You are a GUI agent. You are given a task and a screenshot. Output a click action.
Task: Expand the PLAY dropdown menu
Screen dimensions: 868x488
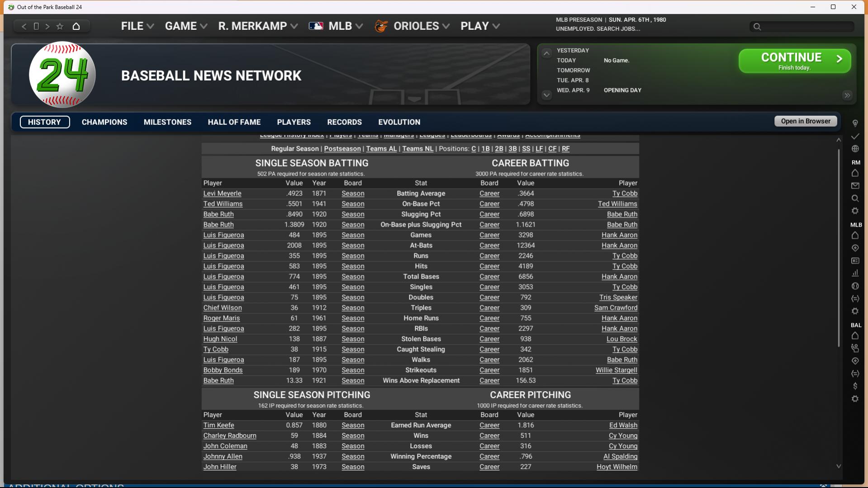point(480,26)
